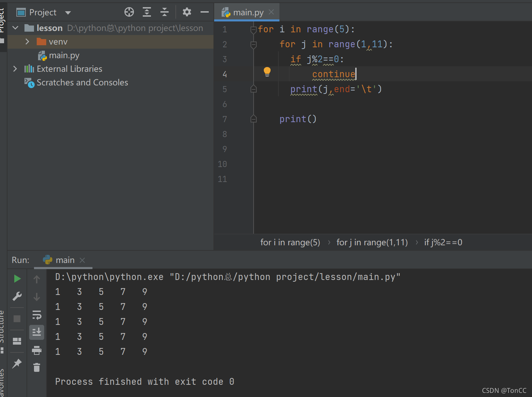Click breadcrumb 'if j%2==0'
This screenshot has width=532, height=397.
(x=443, y=242)
